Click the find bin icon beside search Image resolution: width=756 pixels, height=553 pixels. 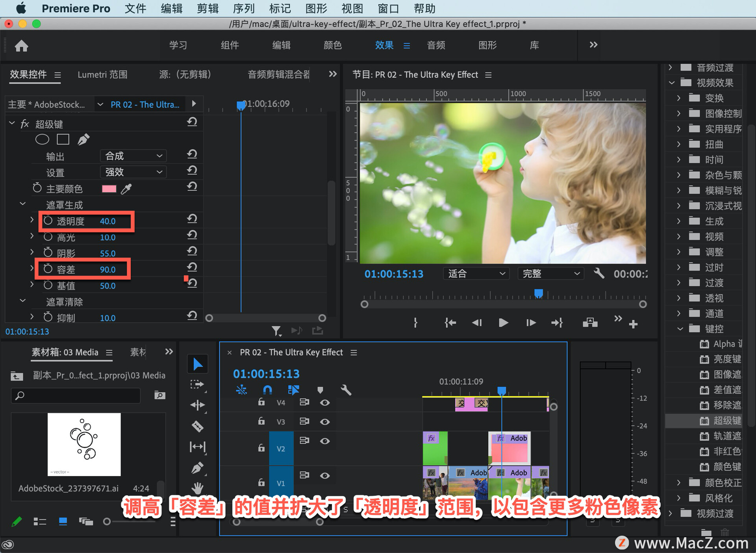(x=159, y=395)
